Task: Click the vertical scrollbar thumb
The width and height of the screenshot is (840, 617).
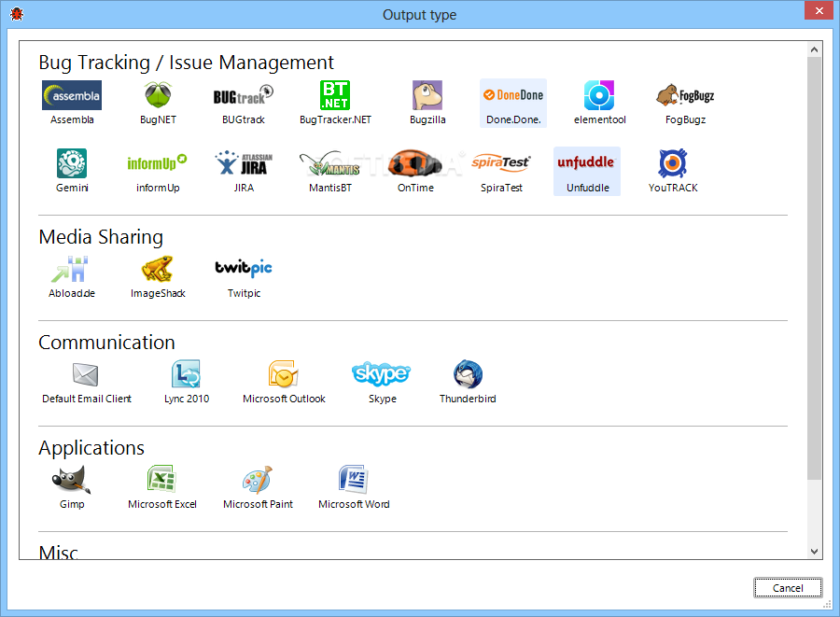Action: 814,268
